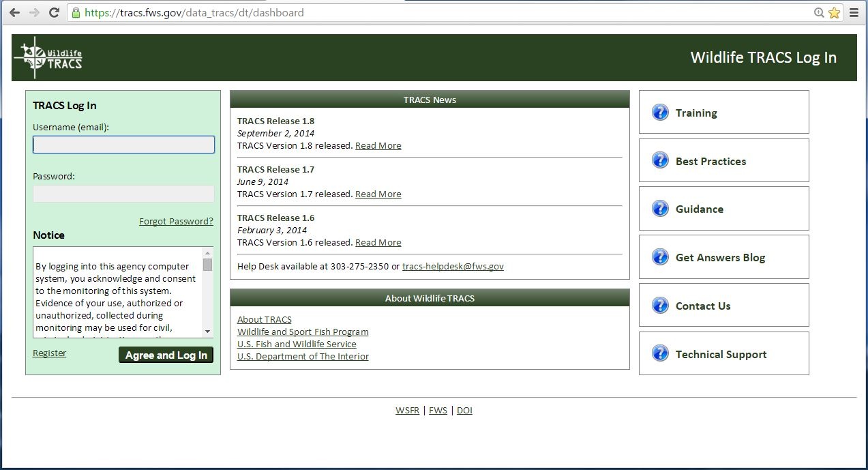
Task: Click the February 3, 2014 date text
Action: 272,230
